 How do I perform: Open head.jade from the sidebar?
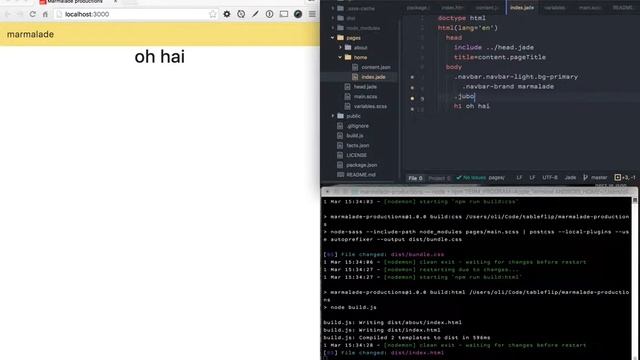365,87
